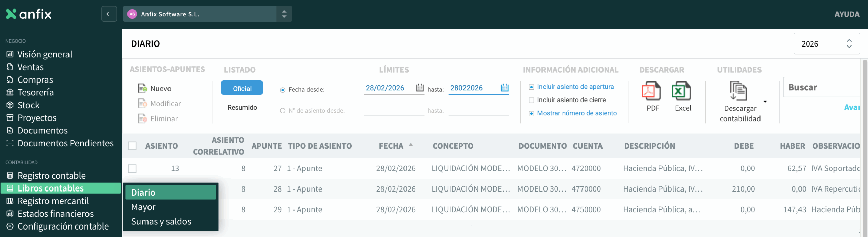The width and height of the screenshot is (868, 237).
Task: Open the calendar picker for hasta date
Action: [x=505, y=88]
